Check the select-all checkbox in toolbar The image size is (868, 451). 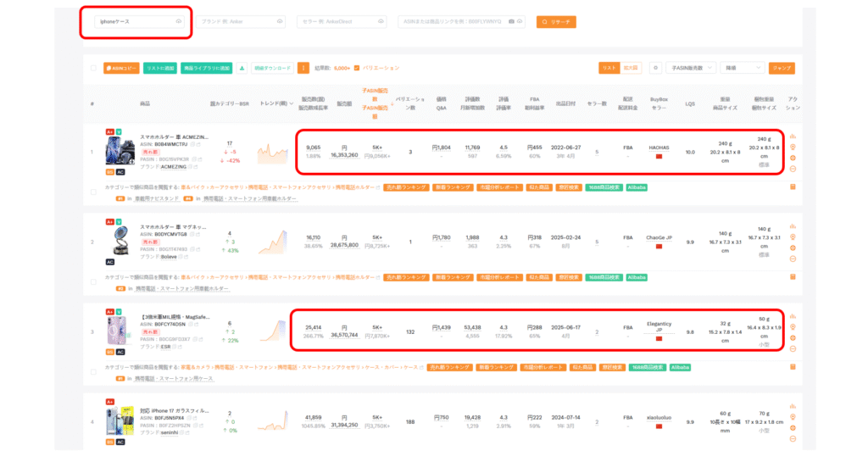[93, 68]
